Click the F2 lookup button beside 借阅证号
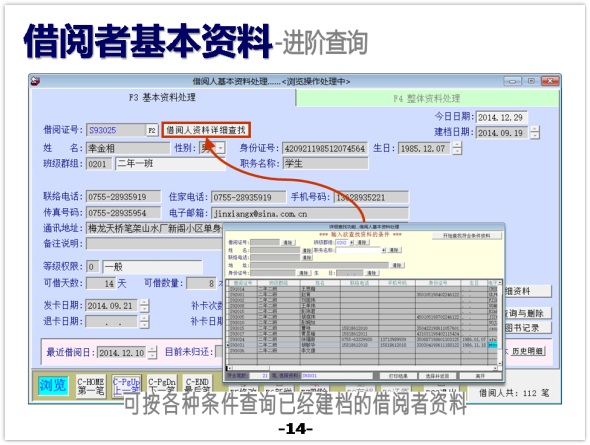590x445 pixels. pyautogui.click(x=152, y=130)
